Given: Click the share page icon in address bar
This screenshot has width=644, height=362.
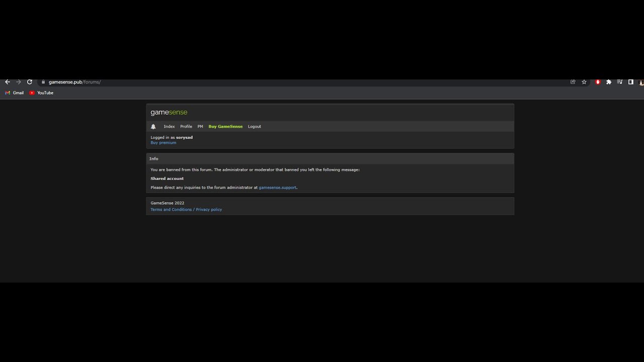Looking at the screenshot, I should (573, 82).
